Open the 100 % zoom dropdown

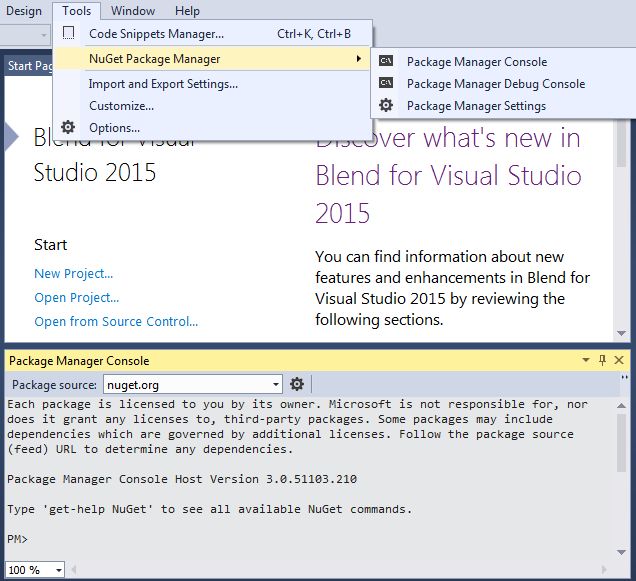59,570
